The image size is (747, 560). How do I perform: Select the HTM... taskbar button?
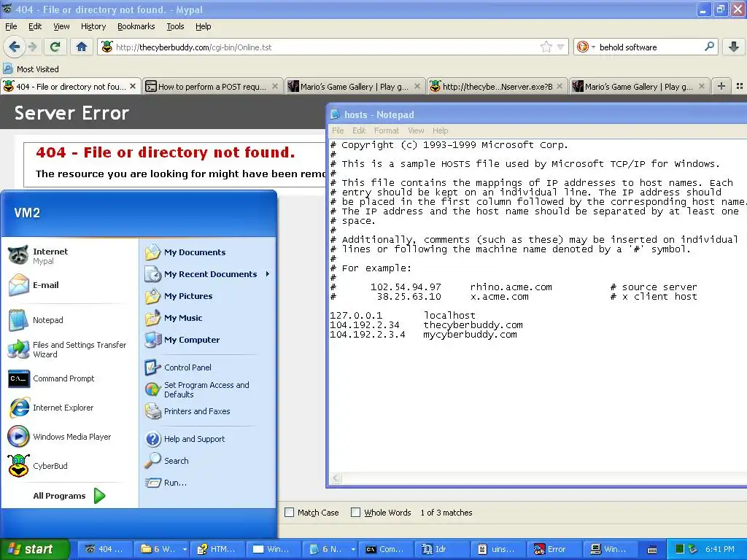[x=217, y=549]
